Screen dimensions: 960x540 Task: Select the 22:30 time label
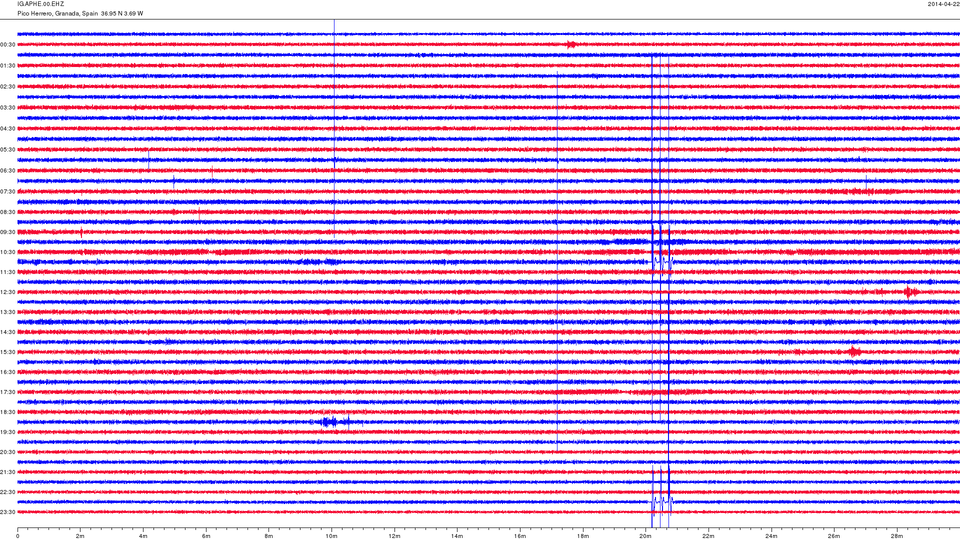pos(8,492)
